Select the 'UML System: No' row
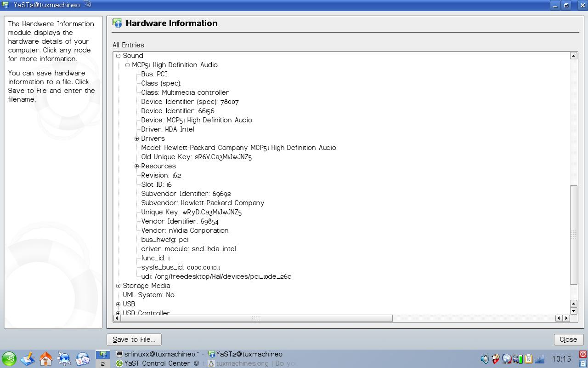 148,295
